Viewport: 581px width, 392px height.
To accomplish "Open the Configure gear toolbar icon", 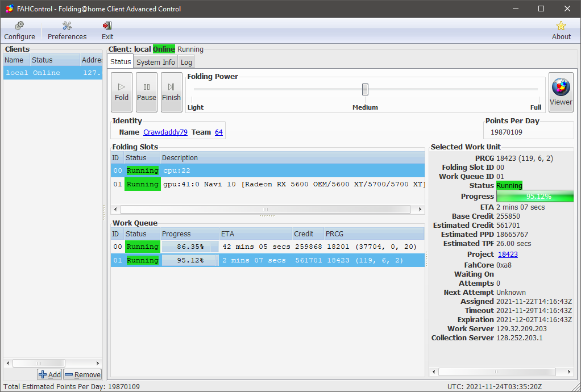I will pos(19,30).
